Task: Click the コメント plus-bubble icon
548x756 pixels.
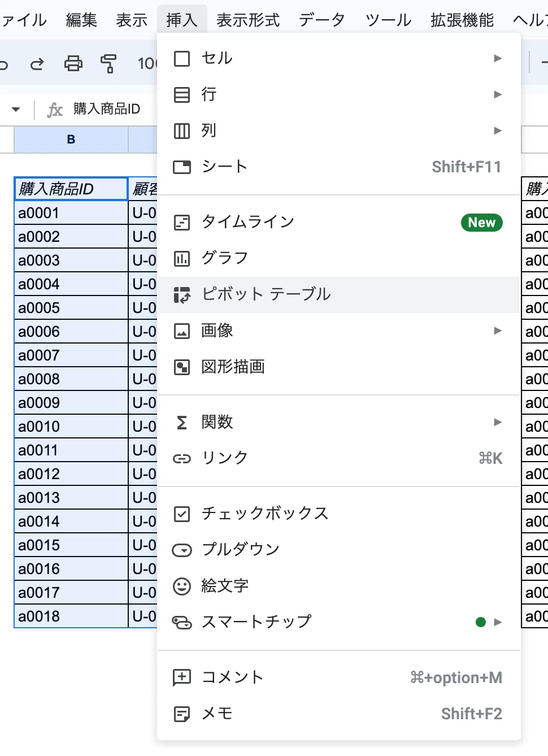Action: click(x=182, y=677)
